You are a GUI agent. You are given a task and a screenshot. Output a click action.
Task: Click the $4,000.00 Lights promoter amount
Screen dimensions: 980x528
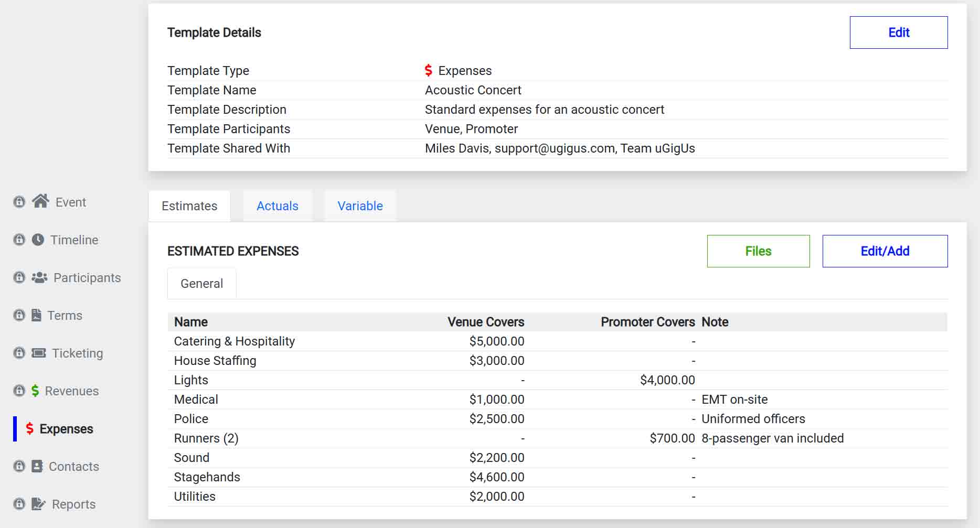pos(667,380)
